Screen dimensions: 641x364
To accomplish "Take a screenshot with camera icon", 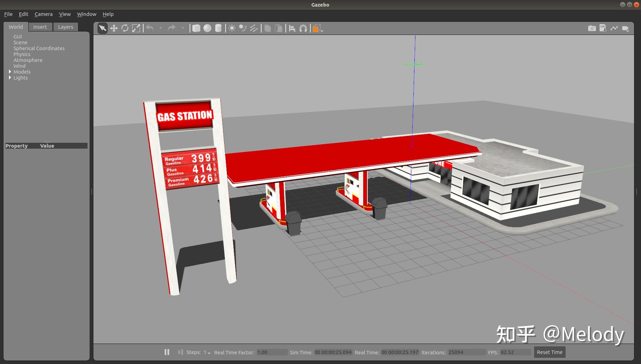I will [x=592, y=28].
